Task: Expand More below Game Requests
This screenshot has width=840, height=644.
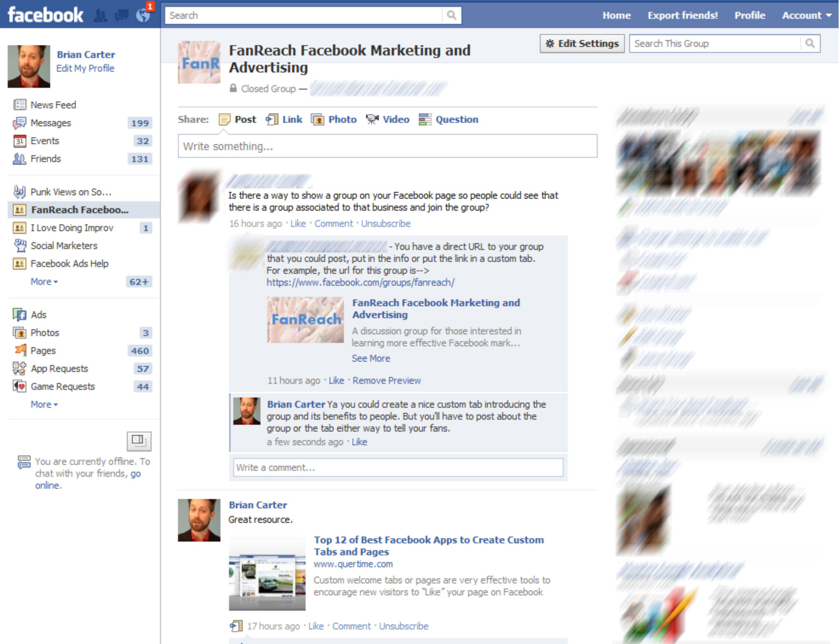Action: tap(43, 404)
